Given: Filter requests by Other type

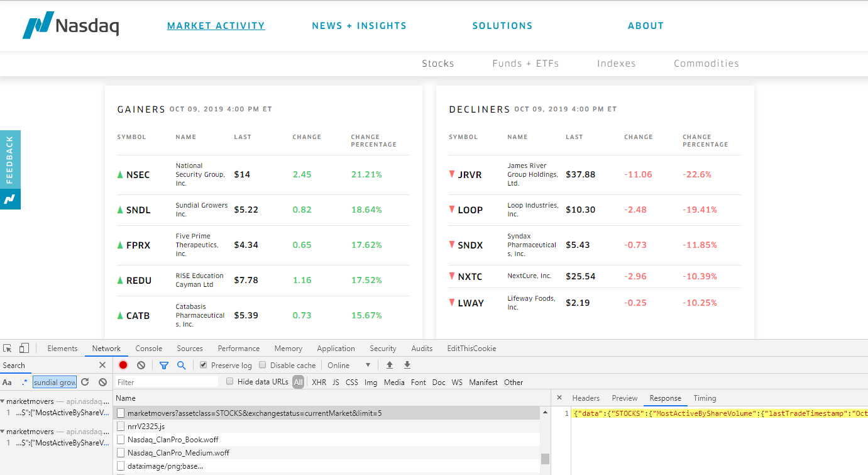Looking at the screenshot, I should (x=514, y=382).
